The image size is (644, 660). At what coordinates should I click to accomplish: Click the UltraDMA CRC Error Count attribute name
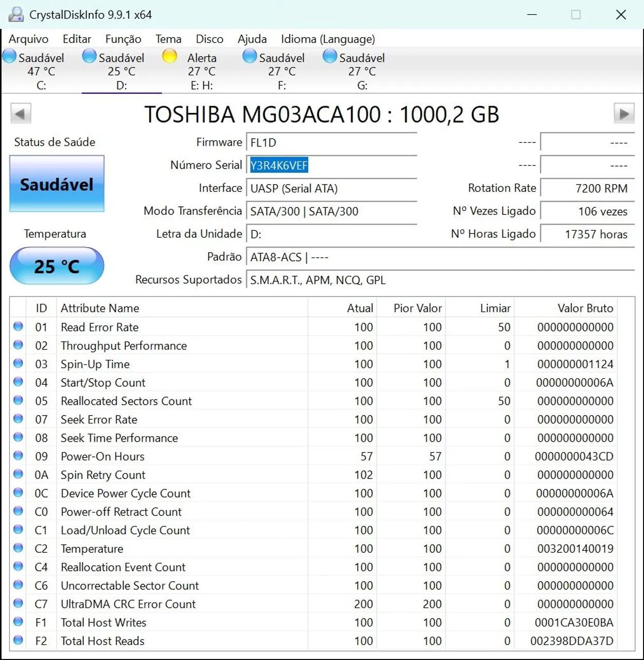coord(128,604)
